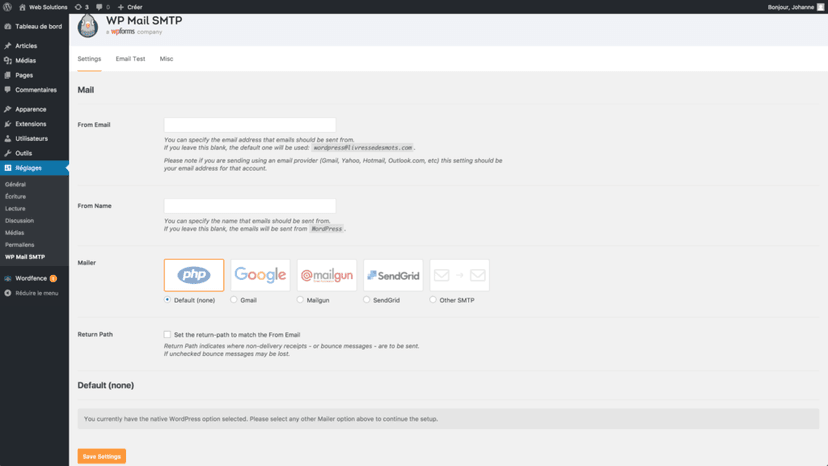Click the From Name input field
The width and height of the screenshot is (828, 466).
point(250,206)
